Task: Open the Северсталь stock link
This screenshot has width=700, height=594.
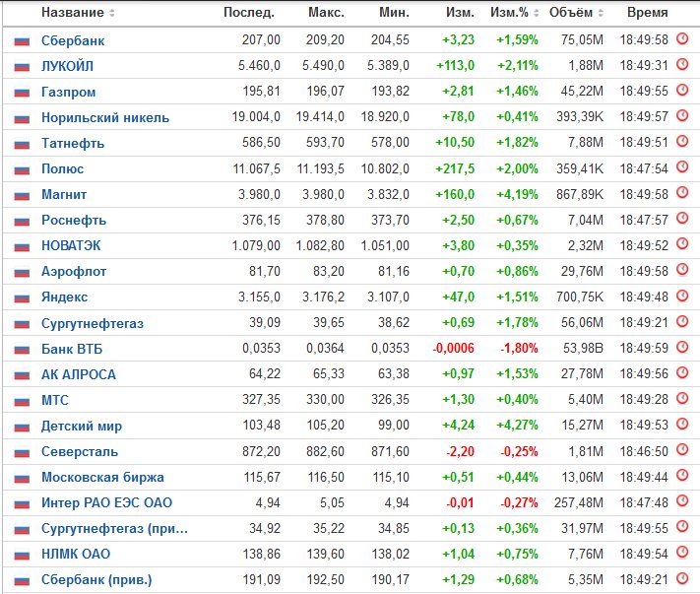Action: click(x=80, y=451)
